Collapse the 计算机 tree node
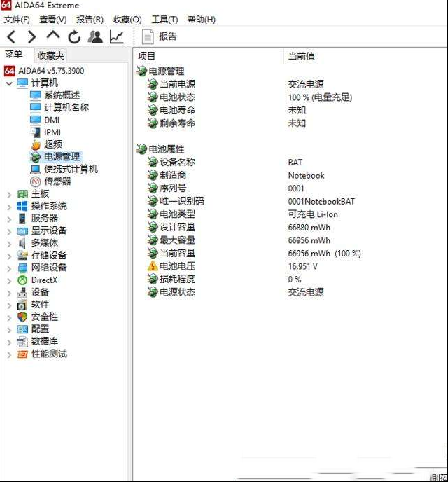The image size is (448, 482). 9,83
